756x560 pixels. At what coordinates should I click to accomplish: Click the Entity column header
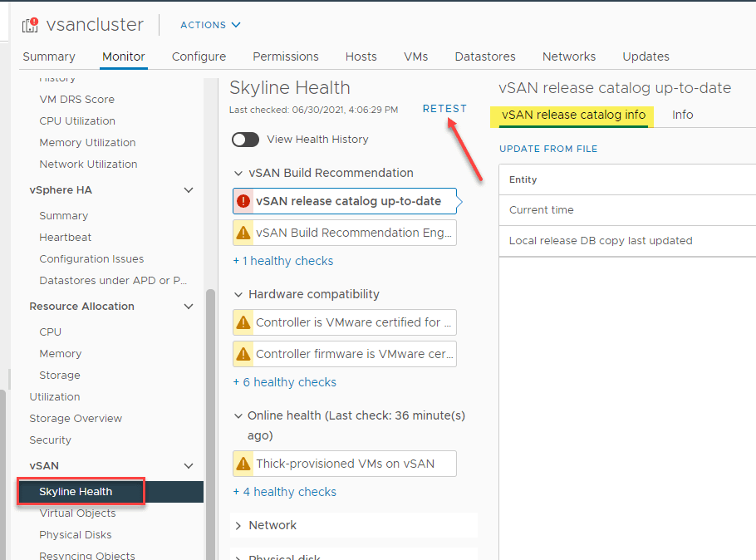523,180
